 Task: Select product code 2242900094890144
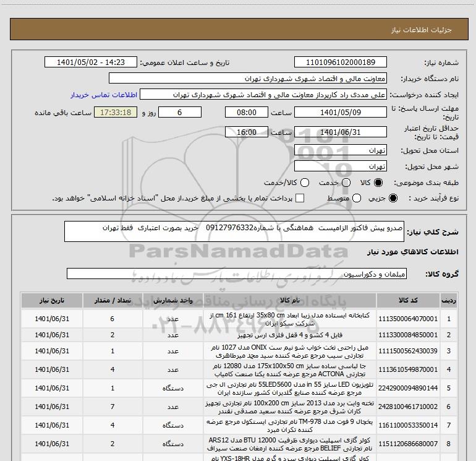[x=408, y=388]
